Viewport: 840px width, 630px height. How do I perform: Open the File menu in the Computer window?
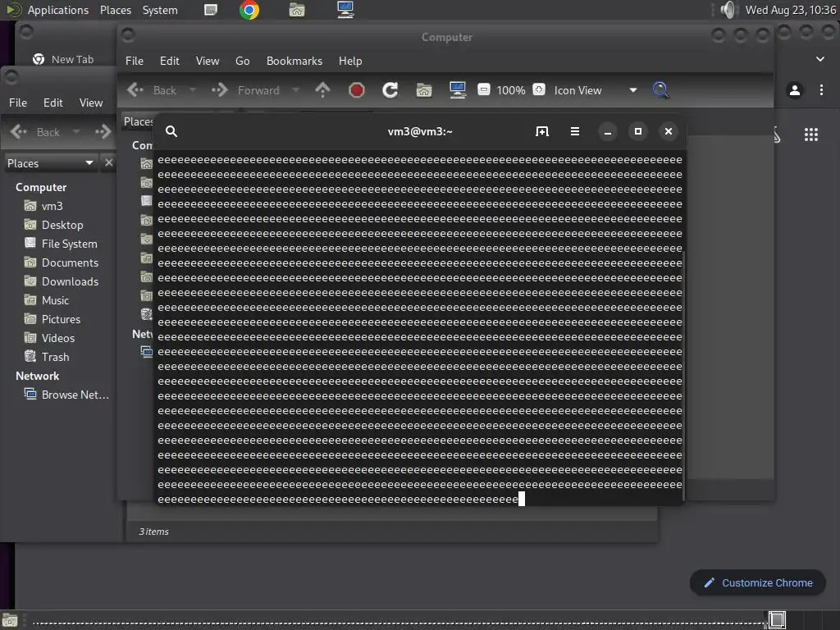135,61
